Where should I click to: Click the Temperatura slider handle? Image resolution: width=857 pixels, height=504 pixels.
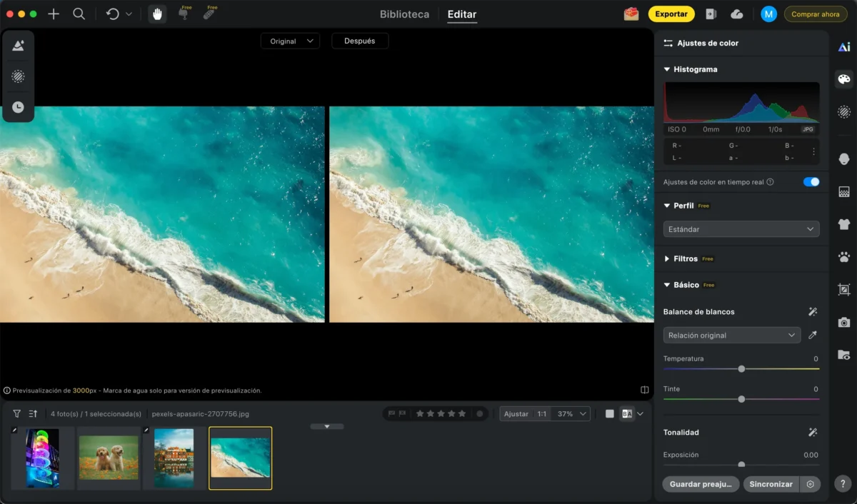tap(741, 369)
